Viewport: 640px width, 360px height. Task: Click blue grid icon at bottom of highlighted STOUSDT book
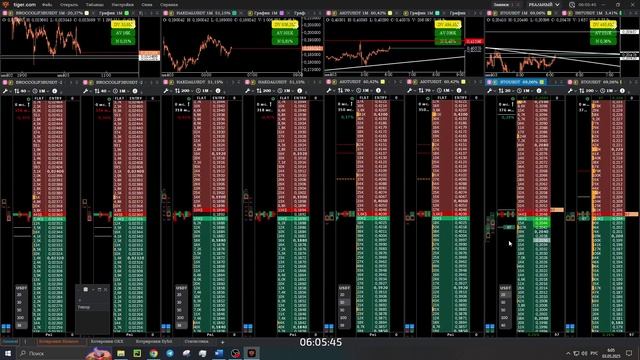coord(490,327)
